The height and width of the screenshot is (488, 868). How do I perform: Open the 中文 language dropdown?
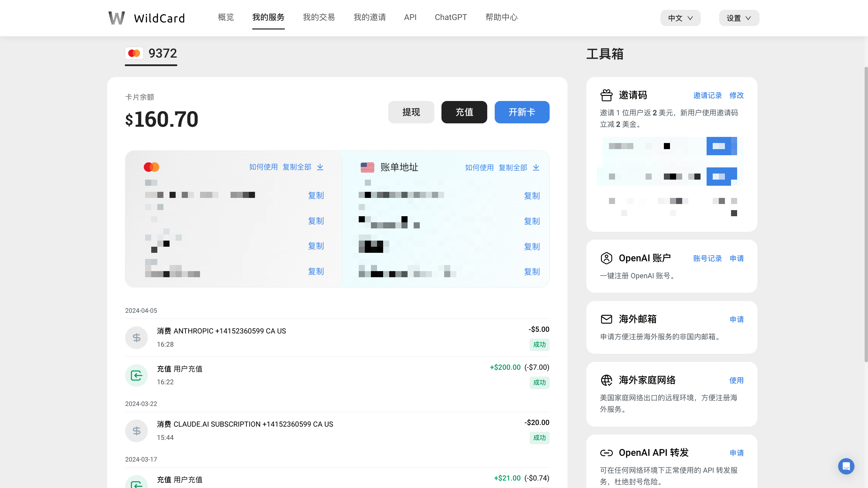680,18
